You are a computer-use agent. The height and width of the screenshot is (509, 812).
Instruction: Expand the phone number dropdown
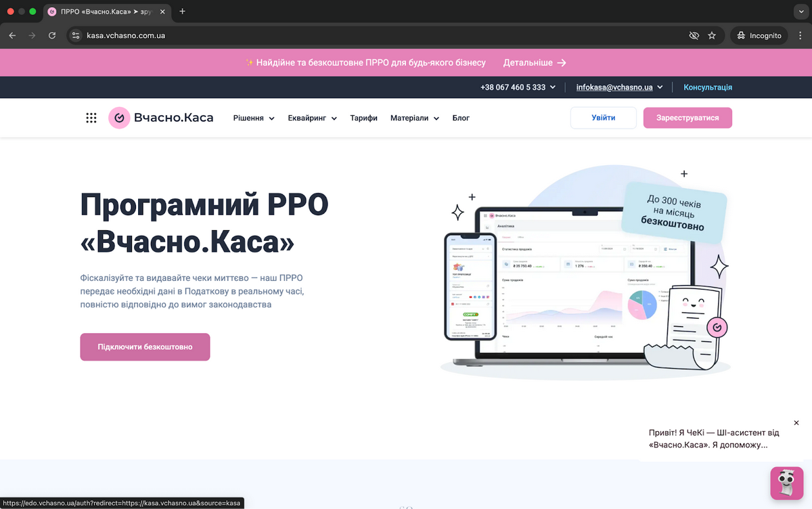(x=518, y=87)
